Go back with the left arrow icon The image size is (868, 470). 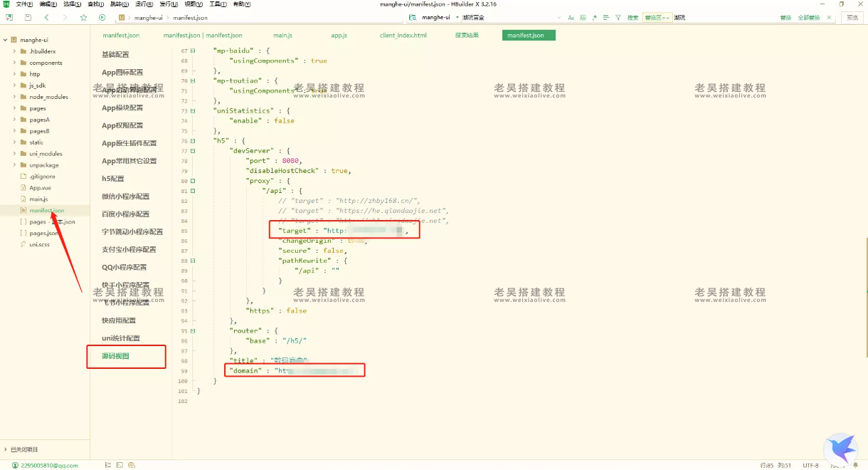tap(47, 17)
